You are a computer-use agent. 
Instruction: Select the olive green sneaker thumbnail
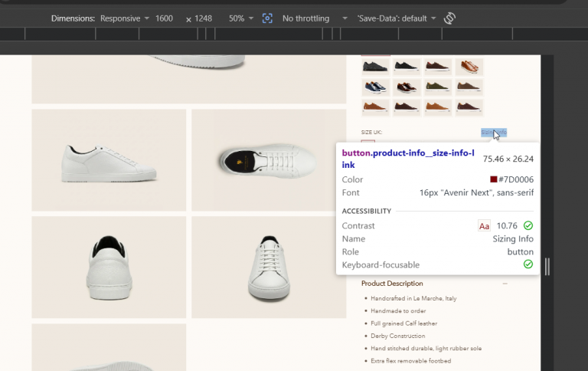tap(438, 87)
